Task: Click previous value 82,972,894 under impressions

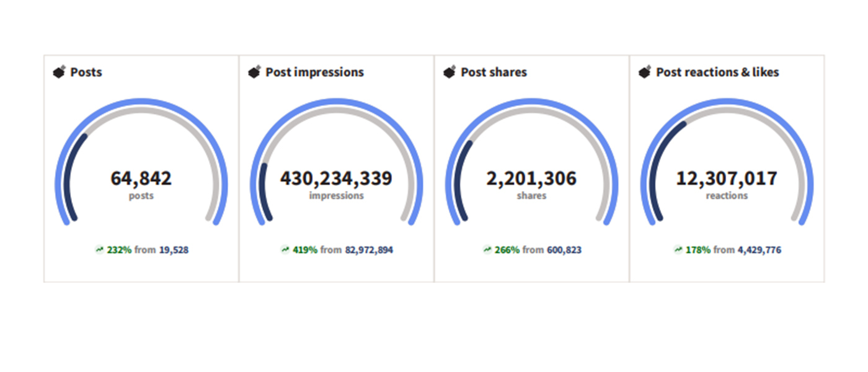Action: (x=369, y=250)
